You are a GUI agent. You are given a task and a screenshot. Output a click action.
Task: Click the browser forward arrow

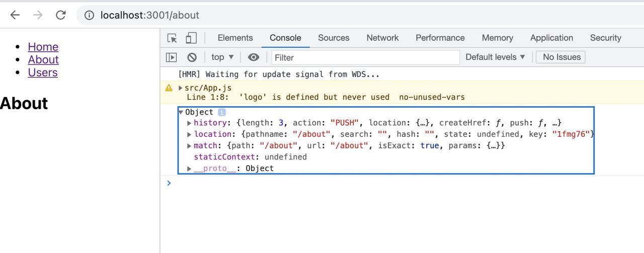pos(38,15)
